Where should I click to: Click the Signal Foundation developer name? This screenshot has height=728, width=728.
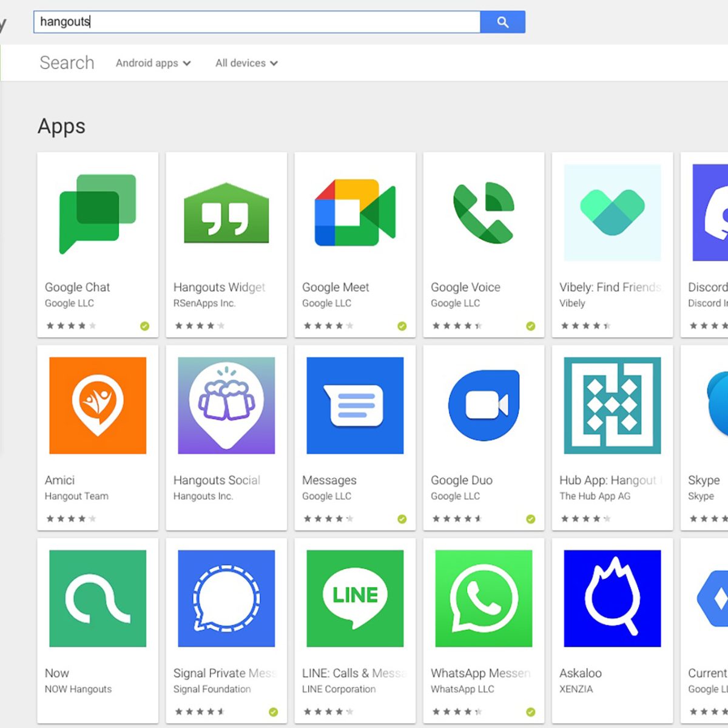tap(212, 689)
